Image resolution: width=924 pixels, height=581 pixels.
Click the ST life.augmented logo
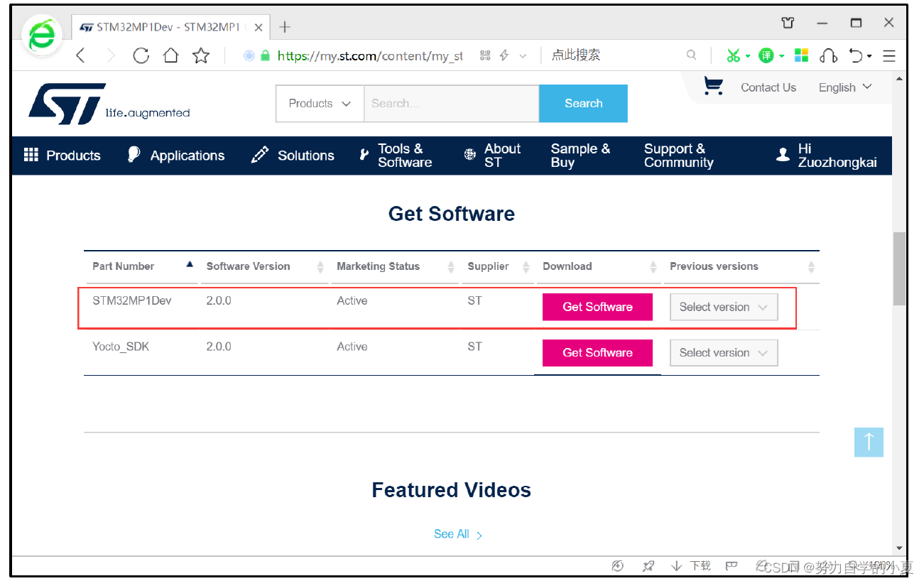pos(109,104)
